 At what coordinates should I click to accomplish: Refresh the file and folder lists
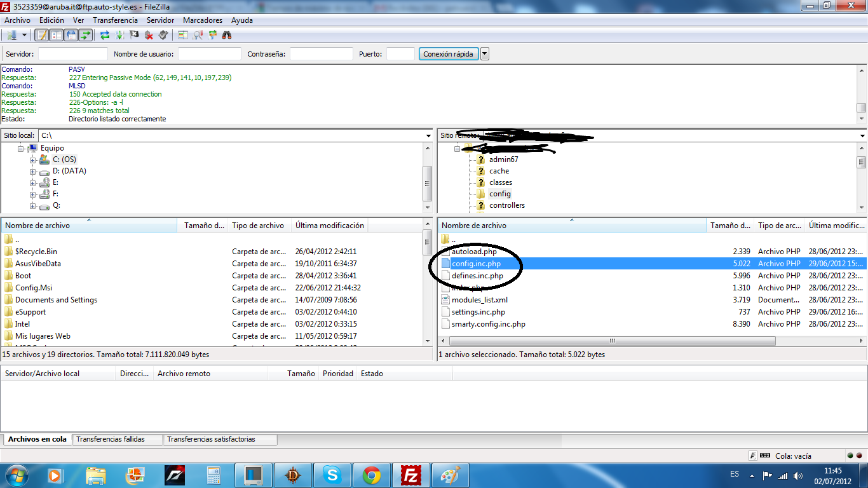coord(105,35)
